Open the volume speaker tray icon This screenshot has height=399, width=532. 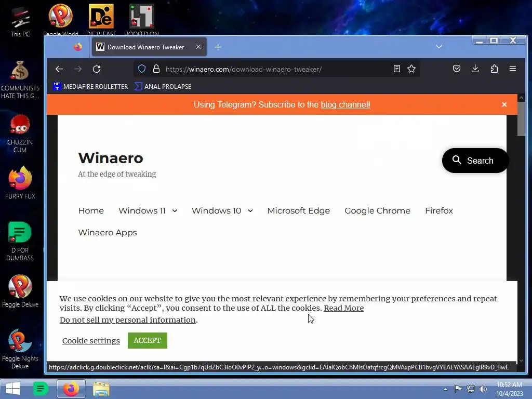pyautogui.click(x=483, y=389)
